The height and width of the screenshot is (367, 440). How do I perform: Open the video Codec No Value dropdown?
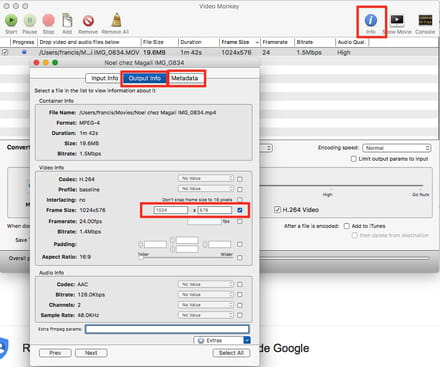(205, 179)
